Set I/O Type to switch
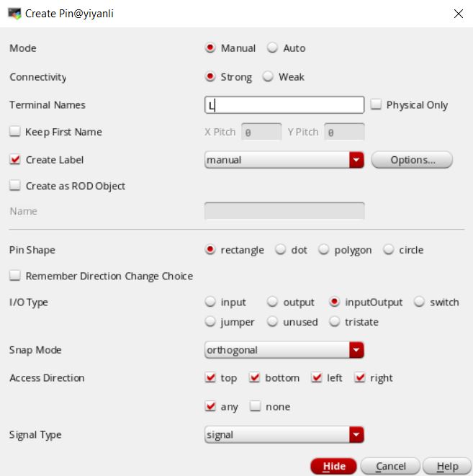Viewport: 473px width, 476px height. (419, 302)
